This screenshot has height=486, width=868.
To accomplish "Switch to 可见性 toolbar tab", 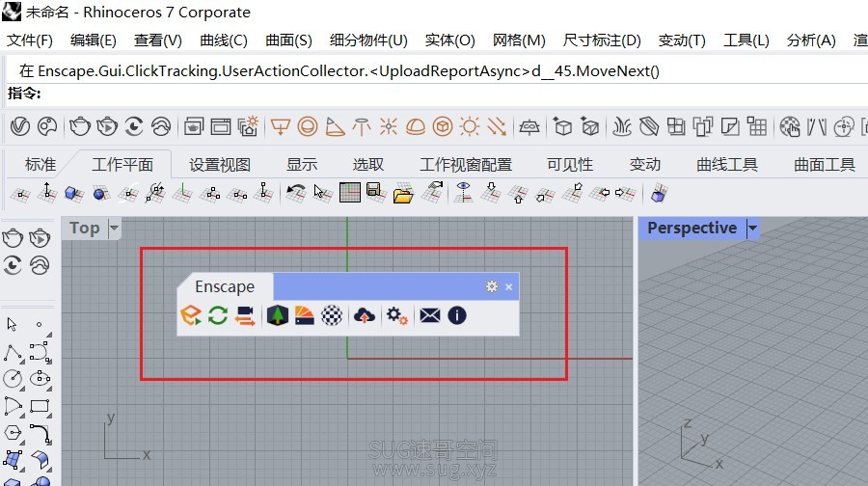I will click(x=570, y=164).
